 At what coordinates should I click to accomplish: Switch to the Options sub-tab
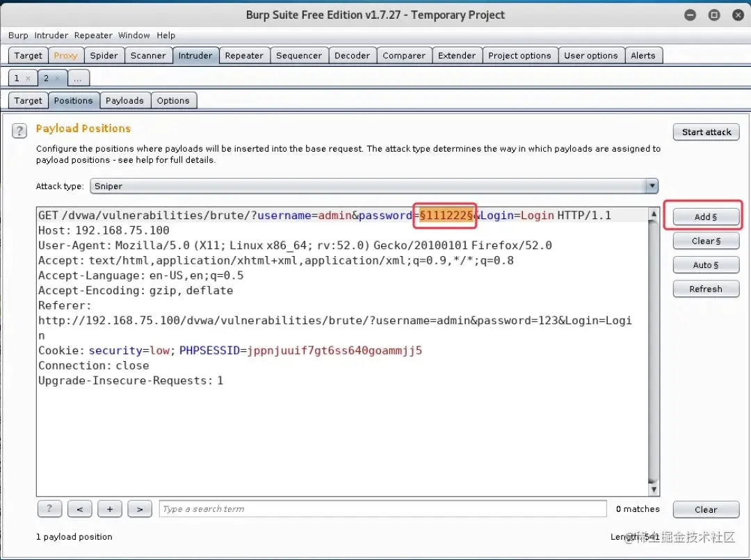173,101
